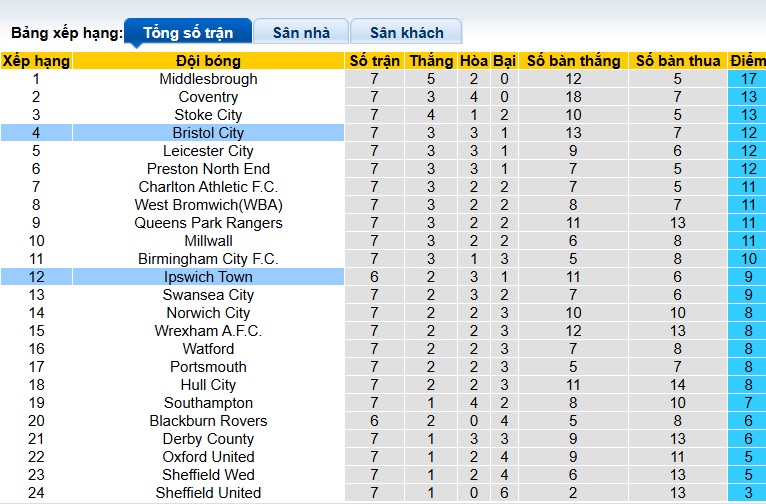
Task: Select Wrexham A.F.C. in the table
Action: 208,331
